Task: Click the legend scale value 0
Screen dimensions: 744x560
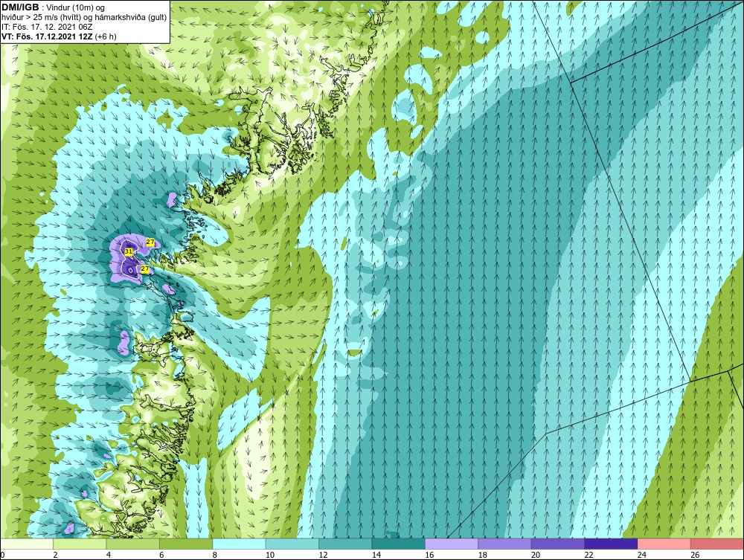Action: (x=2, y=555)
